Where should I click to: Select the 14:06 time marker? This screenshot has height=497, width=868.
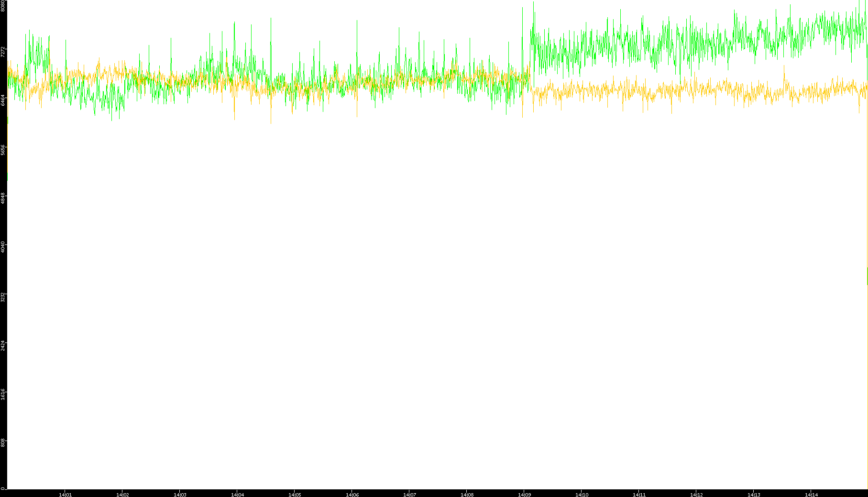[352, 494]
